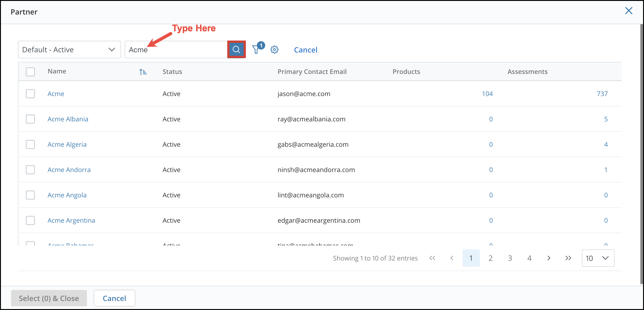Check the checkbox for Acme row

tap(30, 94)
